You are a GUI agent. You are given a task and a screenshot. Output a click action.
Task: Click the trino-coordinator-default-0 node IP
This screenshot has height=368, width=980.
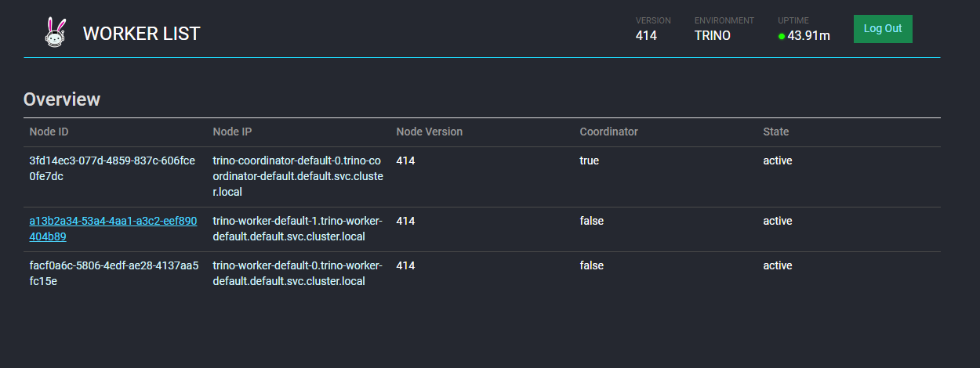tap(298, 176)
